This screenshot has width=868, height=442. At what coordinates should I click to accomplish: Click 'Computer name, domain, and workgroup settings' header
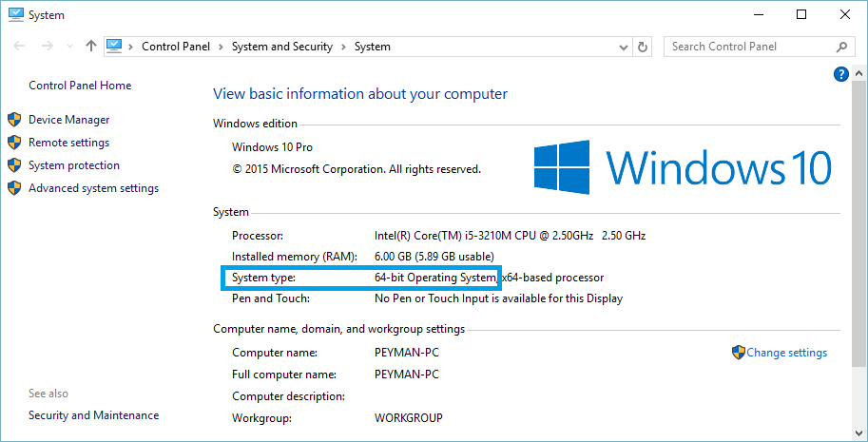pyautogui.click(x=338, y=329)
